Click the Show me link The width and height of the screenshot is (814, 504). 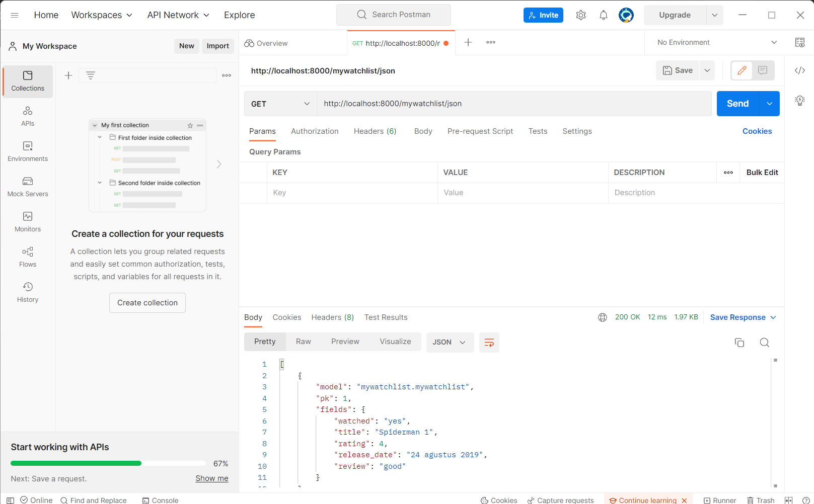[x=211, y=478]
